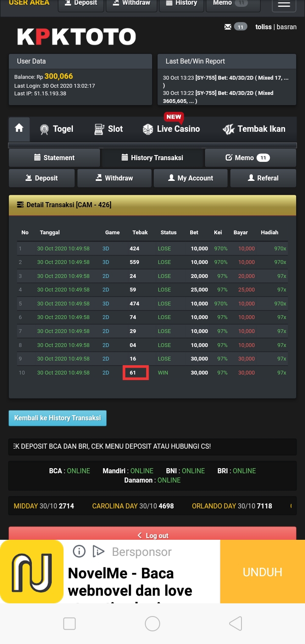The width and height of the screenshot is (305, 644).
Task: Open the Slot games section
Action: 108,129
